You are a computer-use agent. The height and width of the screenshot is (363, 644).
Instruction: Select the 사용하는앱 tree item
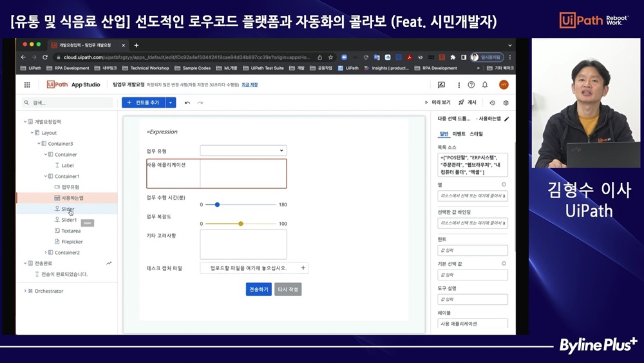click(68, 198)
